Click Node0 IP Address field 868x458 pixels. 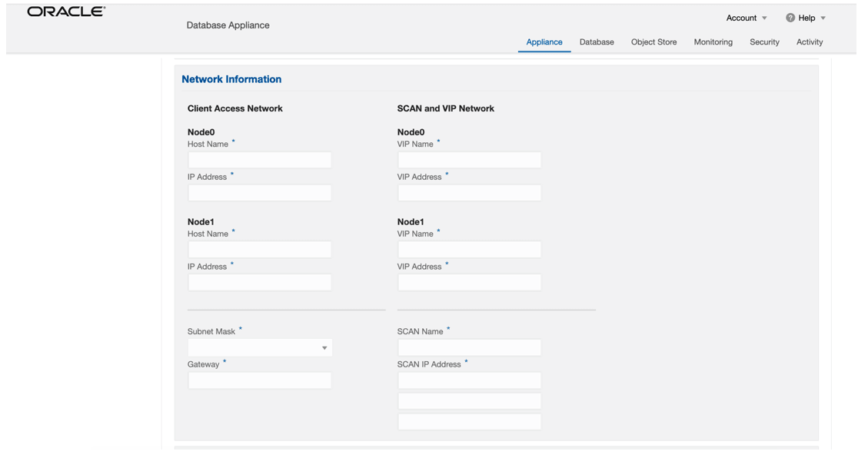[259, 192]
